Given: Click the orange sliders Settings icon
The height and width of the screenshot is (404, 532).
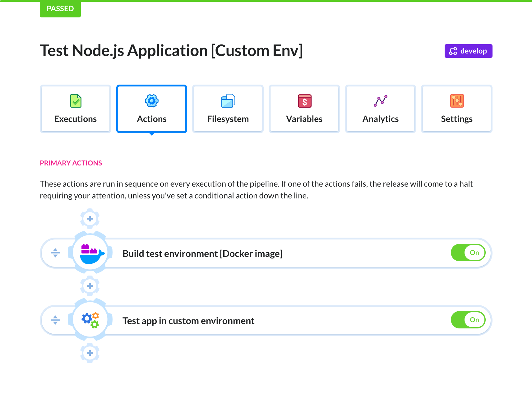Looking at the screenshot, I should [x=457, y=101].
